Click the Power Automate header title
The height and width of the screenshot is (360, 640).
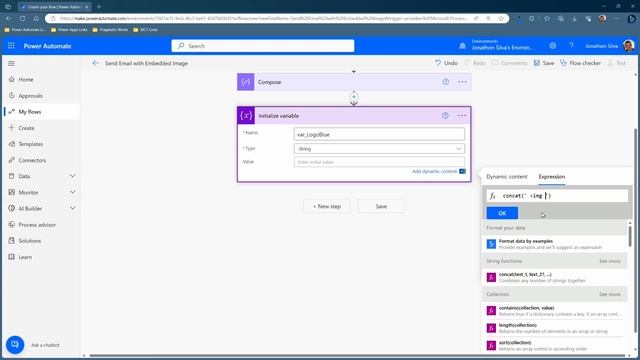[x=47, y=46]
